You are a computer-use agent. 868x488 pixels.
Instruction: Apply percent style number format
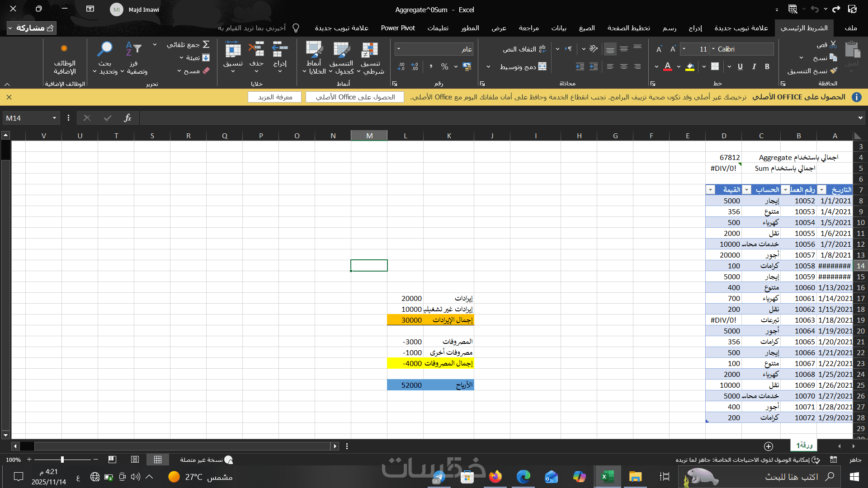[x=444, y=67]
